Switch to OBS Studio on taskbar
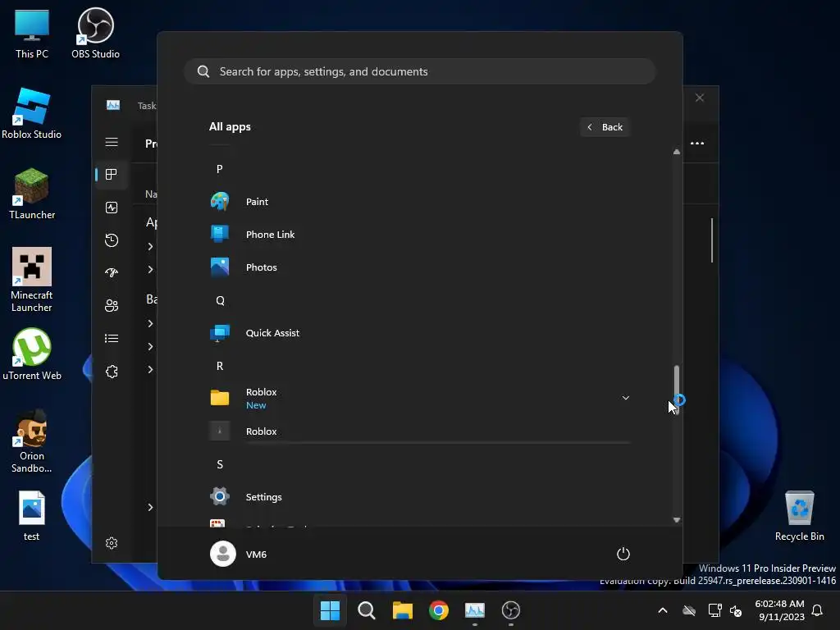This screenshot has width=840, height=630. point(510,610)
